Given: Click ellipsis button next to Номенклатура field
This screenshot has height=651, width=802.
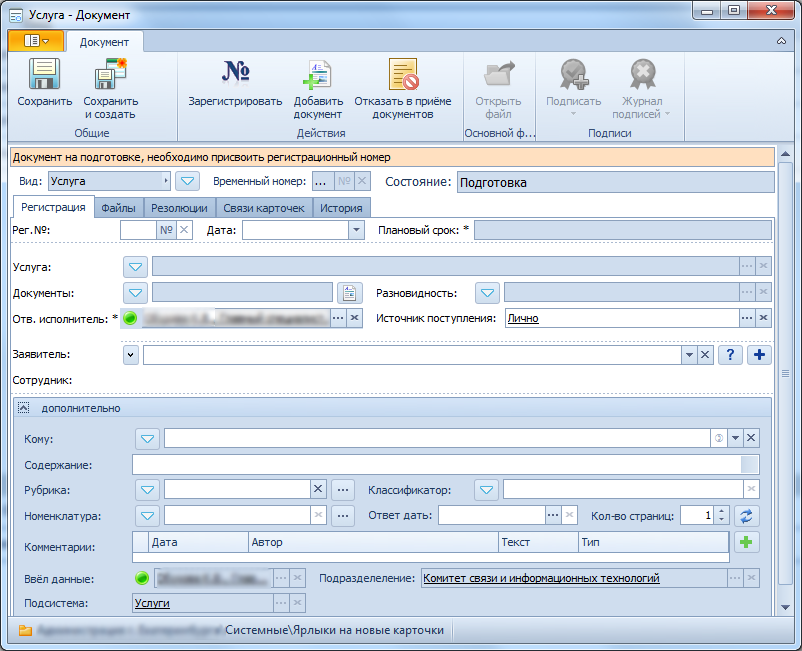Looking at the screenshot, I should [343, 515].
